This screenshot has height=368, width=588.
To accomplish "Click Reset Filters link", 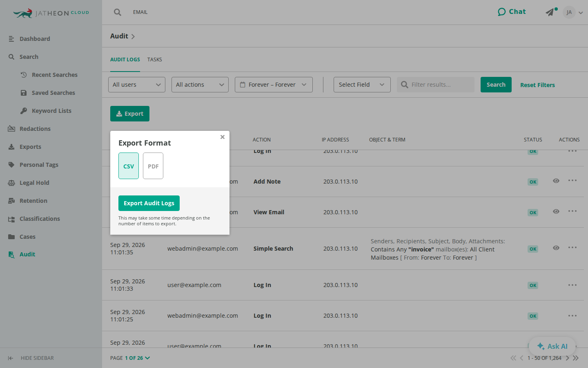I will 537,85.
